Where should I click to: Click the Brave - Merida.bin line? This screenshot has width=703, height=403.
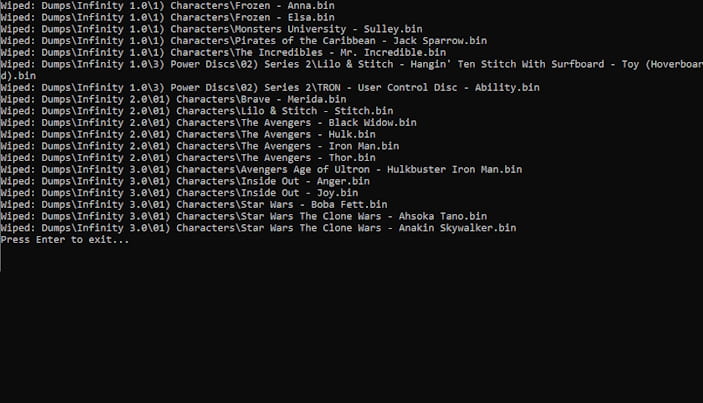(173, 99)
